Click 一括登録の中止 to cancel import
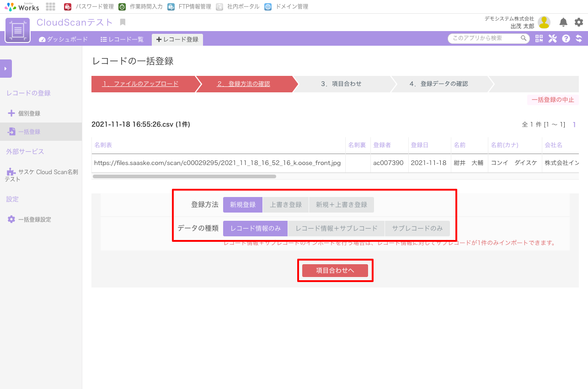 (x=553, y=100)
